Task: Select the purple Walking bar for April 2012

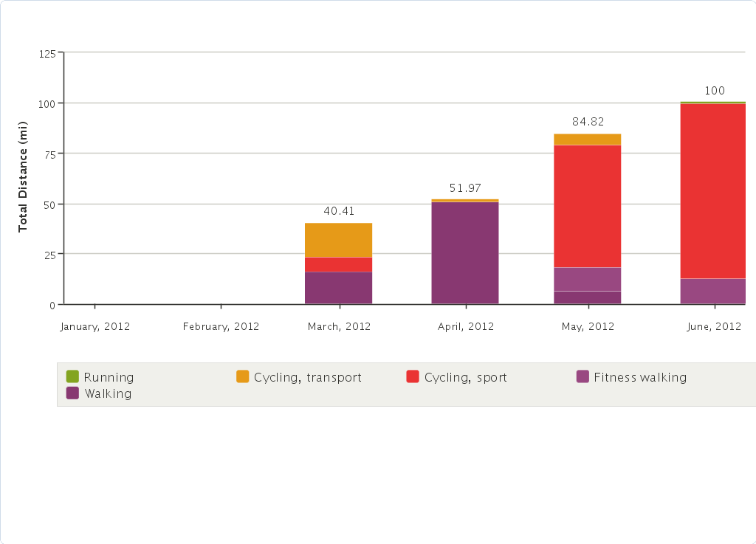Action: coord(464,252)
